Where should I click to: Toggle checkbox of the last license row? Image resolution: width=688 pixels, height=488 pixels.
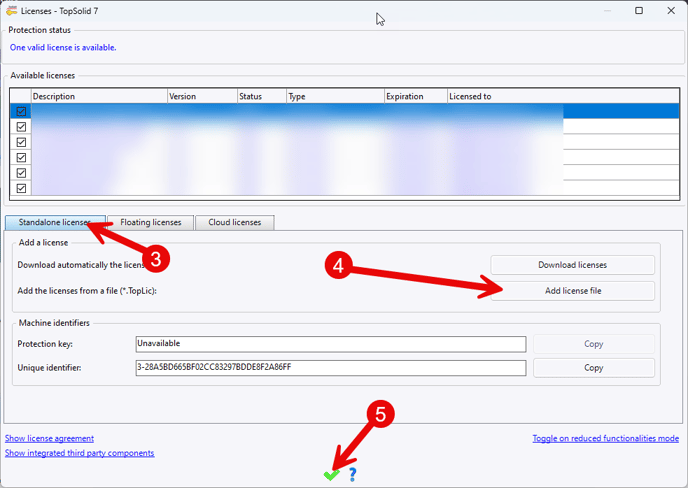pyautogui.click(x=21, y=188)
